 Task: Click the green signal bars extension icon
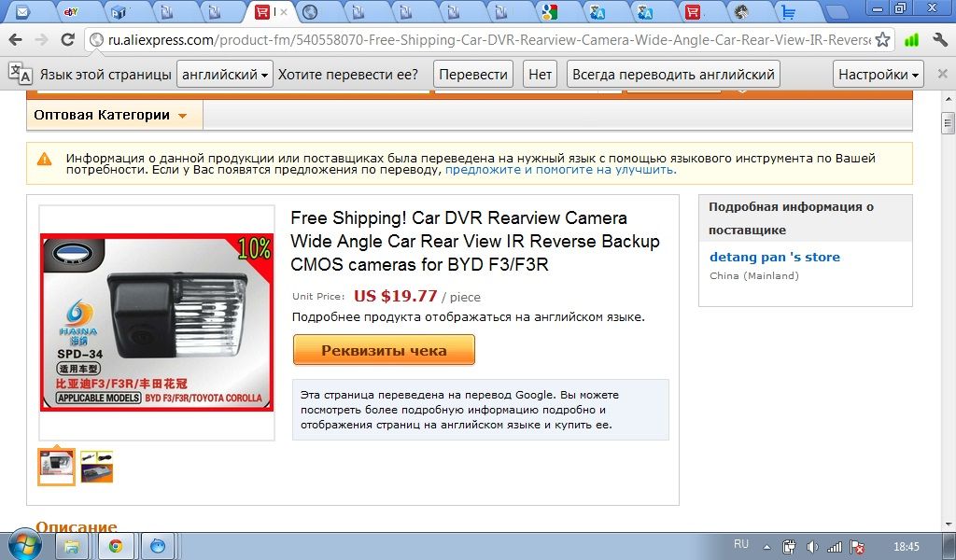coord(911,40)
